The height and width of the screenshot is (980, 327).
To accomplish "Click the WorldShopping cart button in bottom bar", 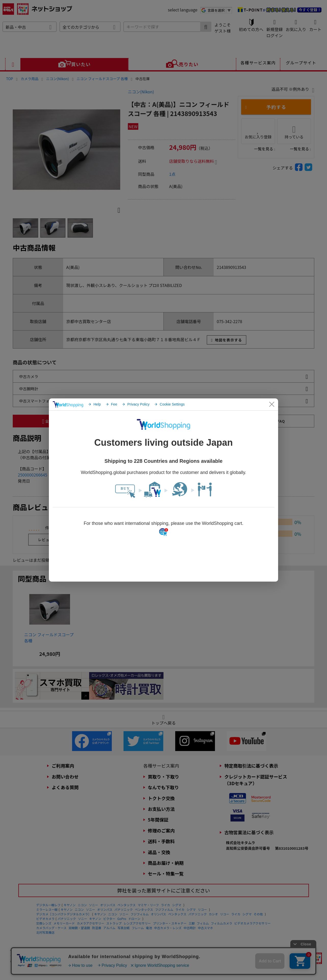I will [x=300, y=961].
